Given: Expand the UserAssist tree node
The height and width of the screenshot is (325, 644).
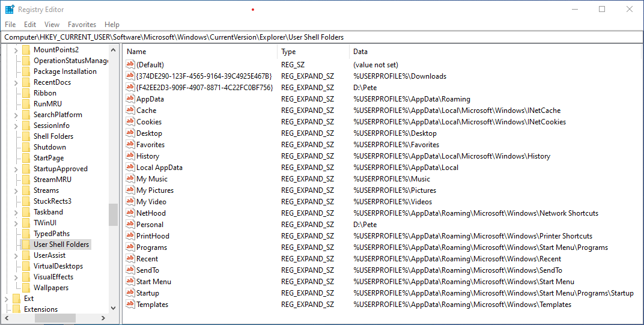Looking at the screenshot, I should point(16,255).
